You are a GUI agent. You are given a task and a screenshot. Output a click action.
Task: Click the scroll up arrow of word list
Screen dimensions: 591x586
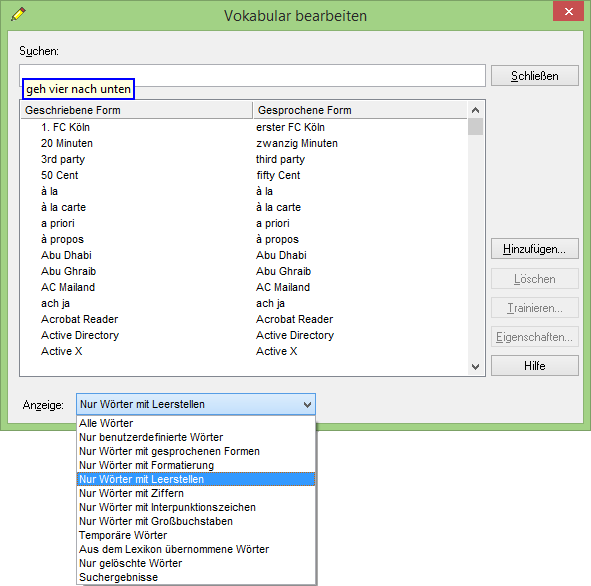(x=475, y=110)
